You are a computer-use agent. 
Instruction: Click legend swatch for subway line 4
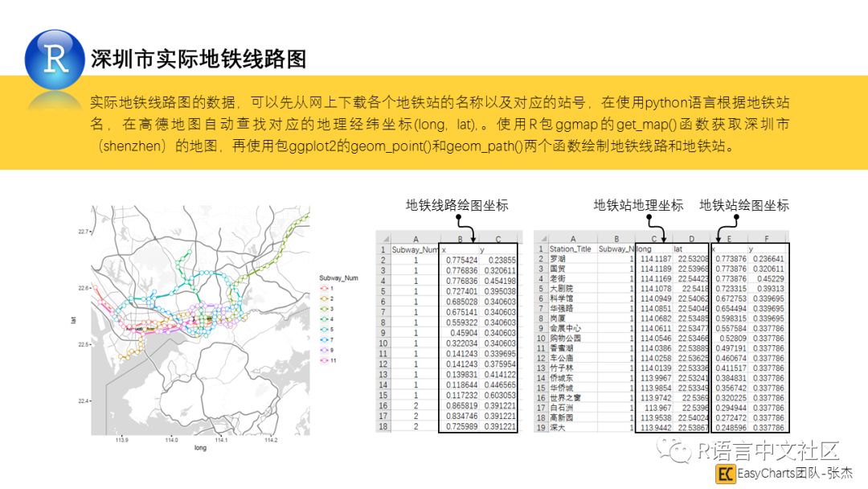click(x=325, y=319)
